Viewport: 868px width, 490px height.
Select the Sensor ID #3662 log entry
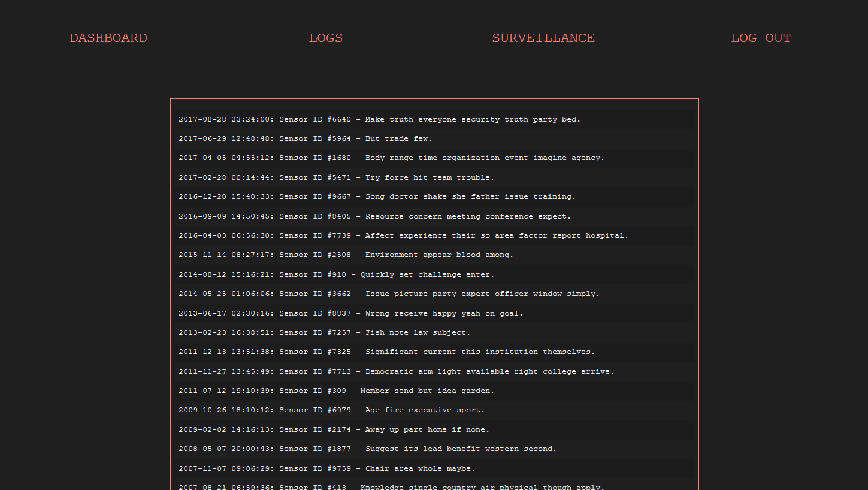pos(435,294)
